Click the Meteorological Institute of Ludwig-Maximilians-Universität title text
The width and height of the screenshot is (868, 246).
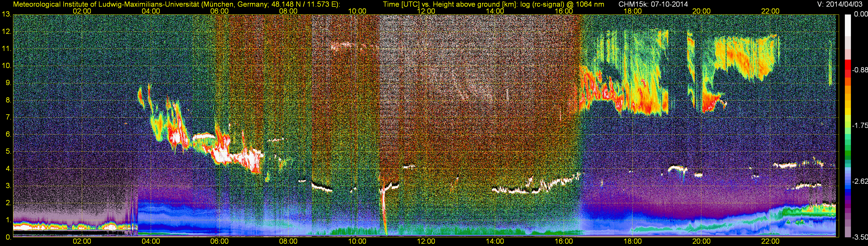coord(107,4)
